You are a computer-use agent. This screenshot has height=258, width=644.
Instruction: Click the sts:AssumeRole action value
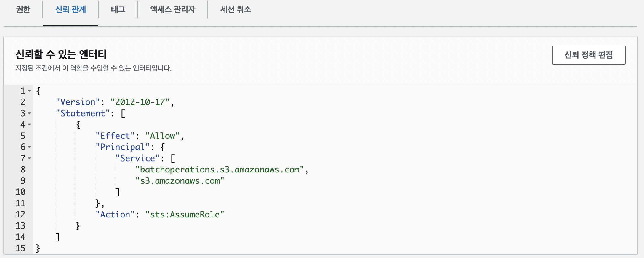pyautogui.click(x=185, y=215)
